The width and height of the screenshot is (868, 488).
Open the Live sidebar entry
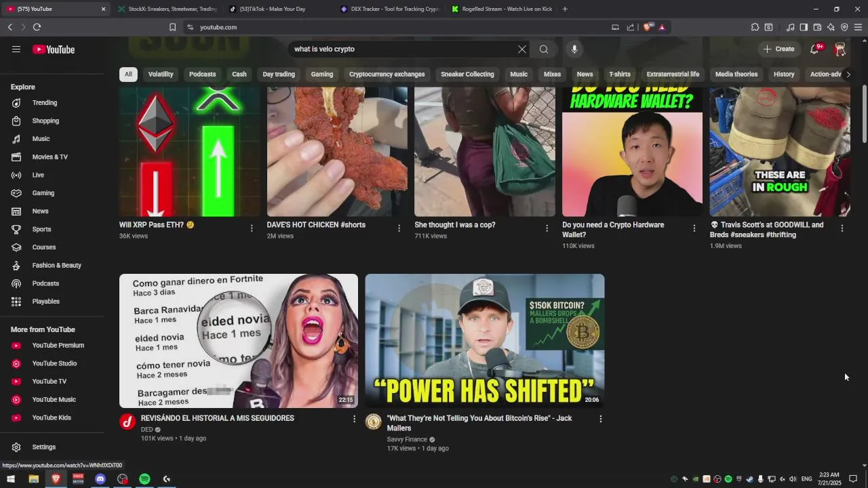pos(38,175)
